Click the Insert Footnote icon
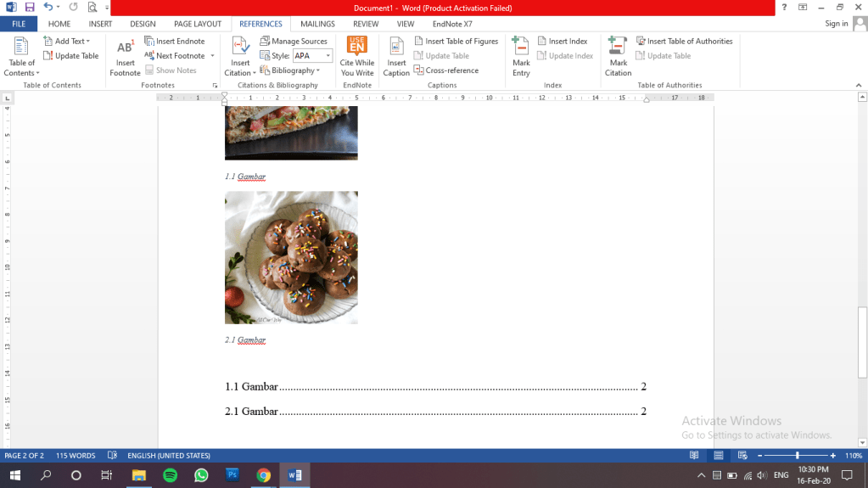868x488 pixels. [x=125, y=49]
